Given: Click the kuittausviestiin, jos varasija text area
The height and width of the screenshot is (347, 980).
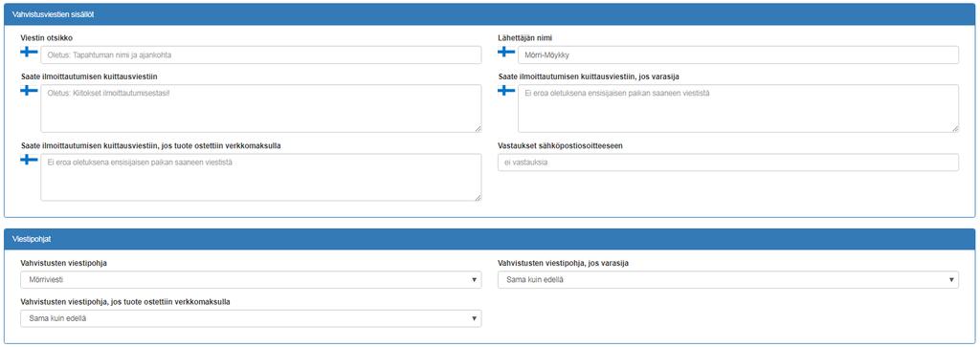Looking at the screenshot, I should tap(738, 109).
